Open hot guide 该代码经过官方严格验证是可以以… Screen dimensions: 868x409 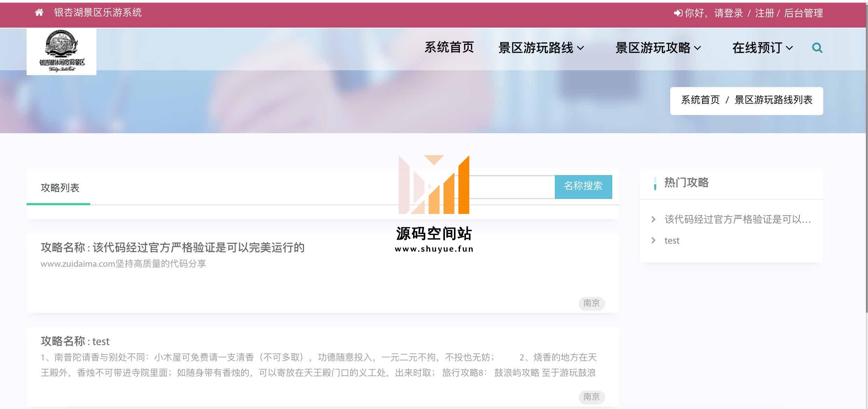tap(737, 220)
